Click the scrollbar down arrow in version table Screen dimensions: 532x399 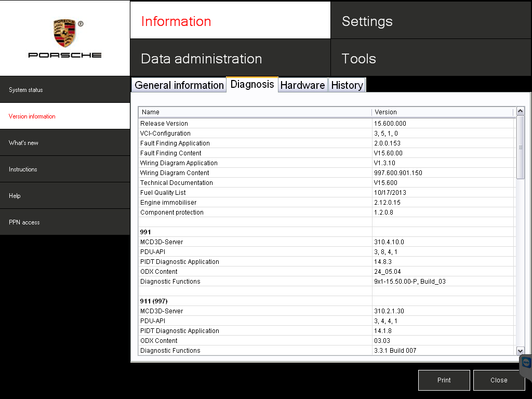click(521, 351)
